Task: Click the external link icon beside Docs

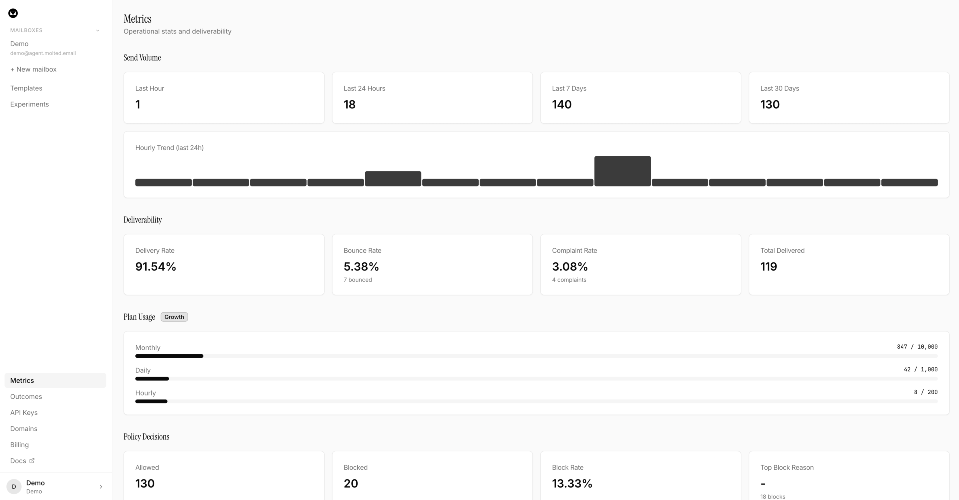Action: [32, 461]
